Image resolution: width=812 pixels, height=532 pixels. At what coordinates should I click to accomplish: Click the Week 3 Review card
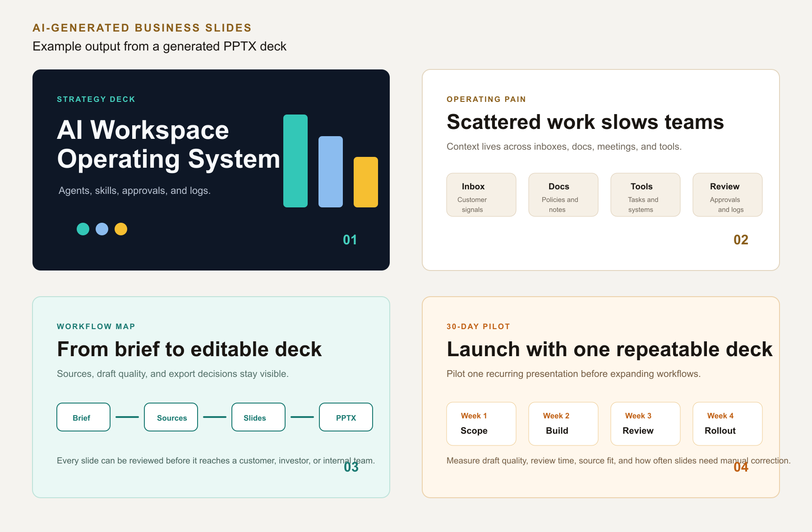click(x=646, y=424)
